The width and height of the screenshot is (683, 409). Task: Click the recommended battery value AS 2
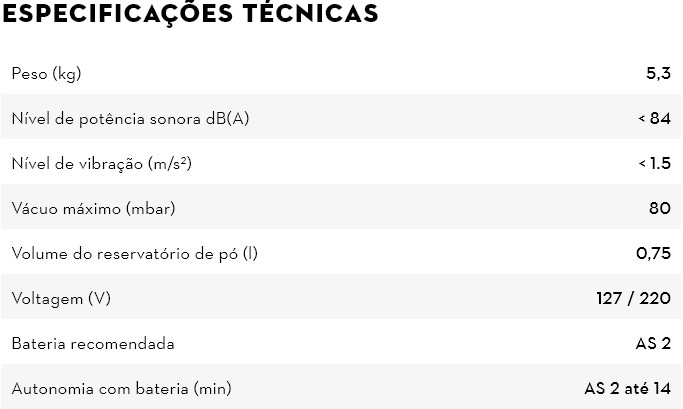click(653, 343)
